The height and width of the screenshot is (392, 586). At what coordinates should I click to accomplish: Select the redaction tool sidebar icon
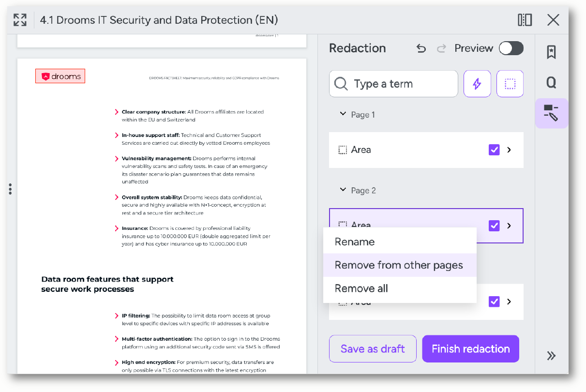tap(551, 113)
